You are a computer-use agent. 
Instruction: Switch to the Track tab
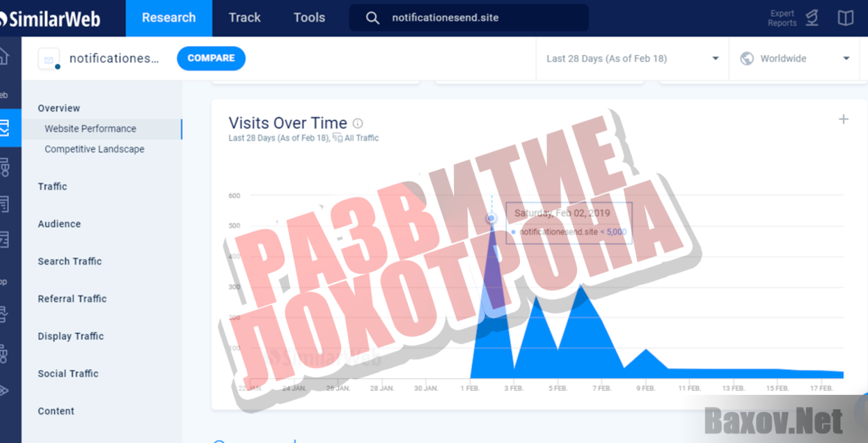[x=244, y=18]
